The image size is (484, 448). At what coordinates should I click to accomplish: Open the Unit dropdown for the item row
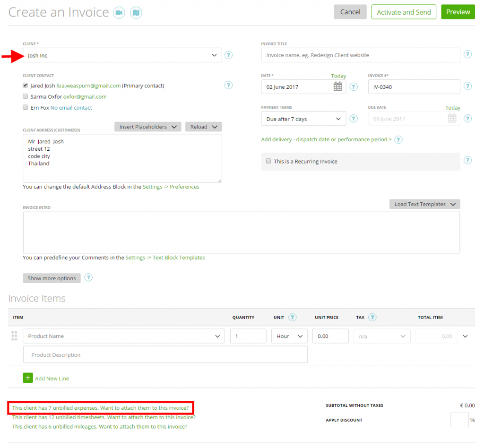[x=289, y=336]
